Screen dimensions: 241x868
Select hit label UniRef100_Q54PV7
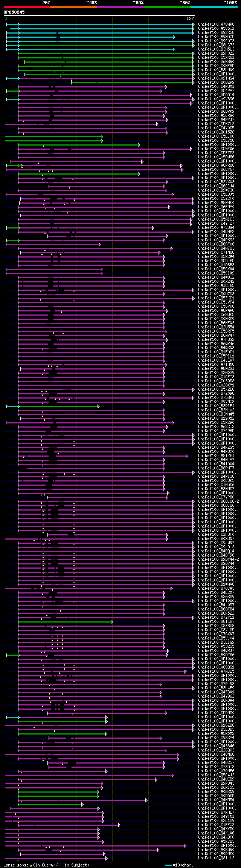point(216,90)
